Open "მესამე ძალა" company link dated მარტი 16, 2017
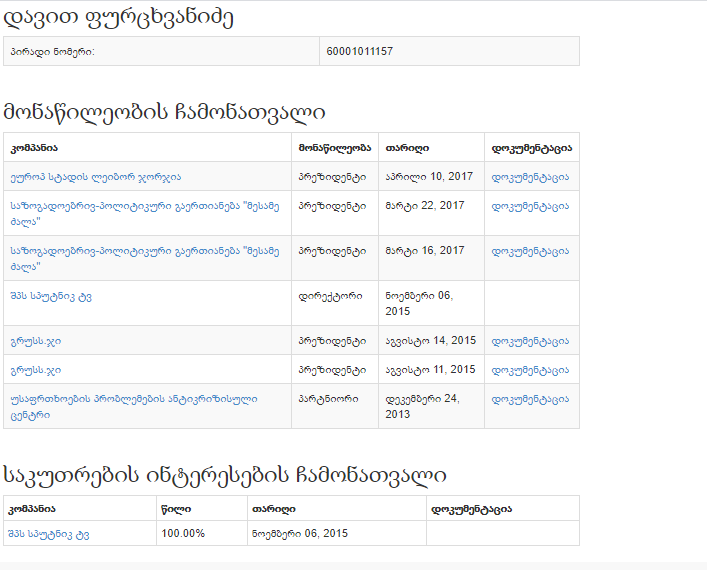Viewport: 707px width, 570px height. 145,259
